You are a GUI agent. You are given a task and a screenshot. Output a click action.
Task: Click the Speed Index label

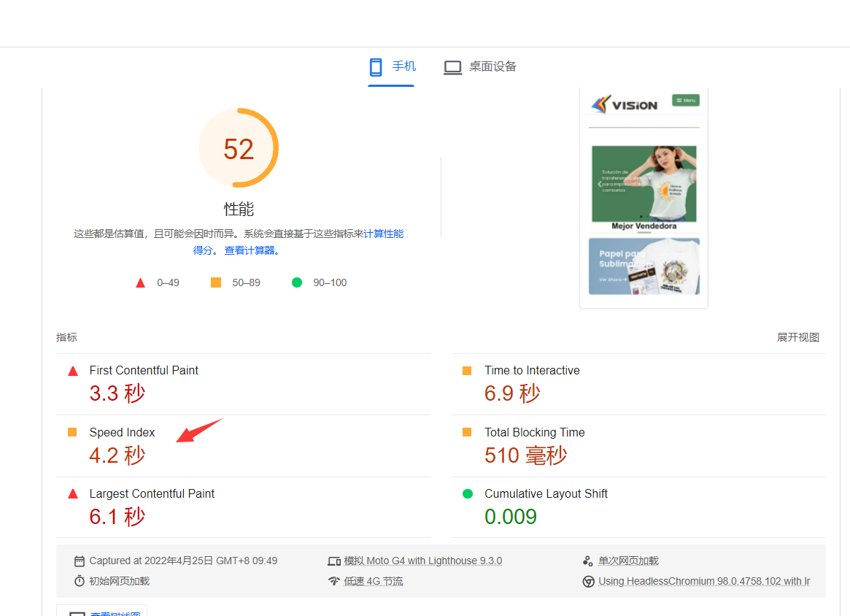[122, 432]
